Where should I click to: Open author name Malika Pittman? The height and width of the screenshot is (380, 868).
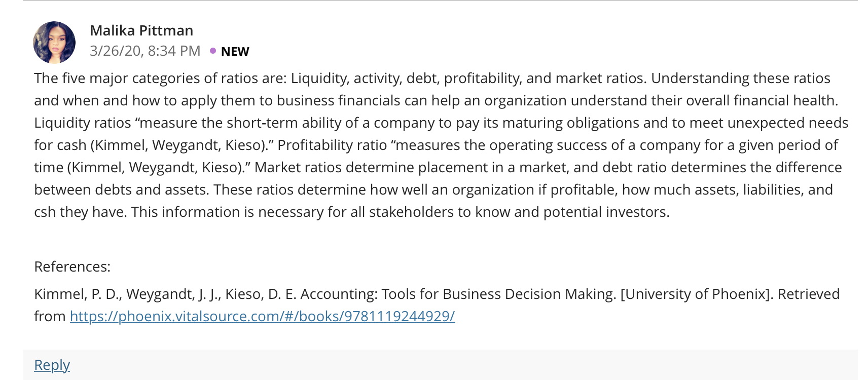(141, 30)
